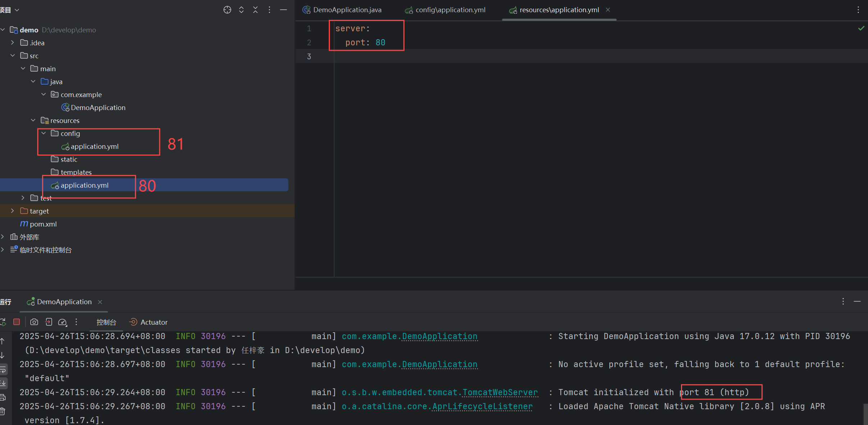868x425 pixels.
Task: Toggle soft-wrap in the console
Action: pyautogui.click(x=3, y=369)
